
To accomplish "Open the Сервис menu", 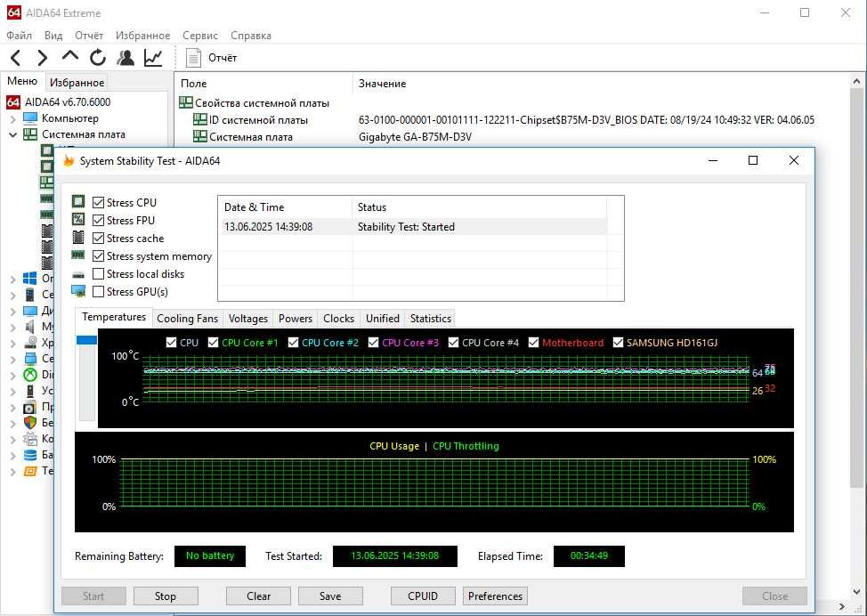I will (200, 36).
